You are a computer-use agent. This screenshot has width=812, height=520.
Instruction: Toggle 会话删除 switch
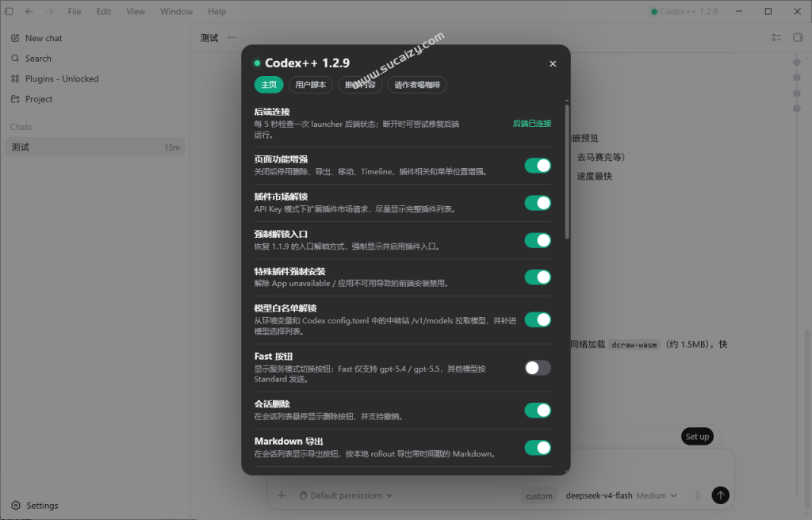click(537, 410)
